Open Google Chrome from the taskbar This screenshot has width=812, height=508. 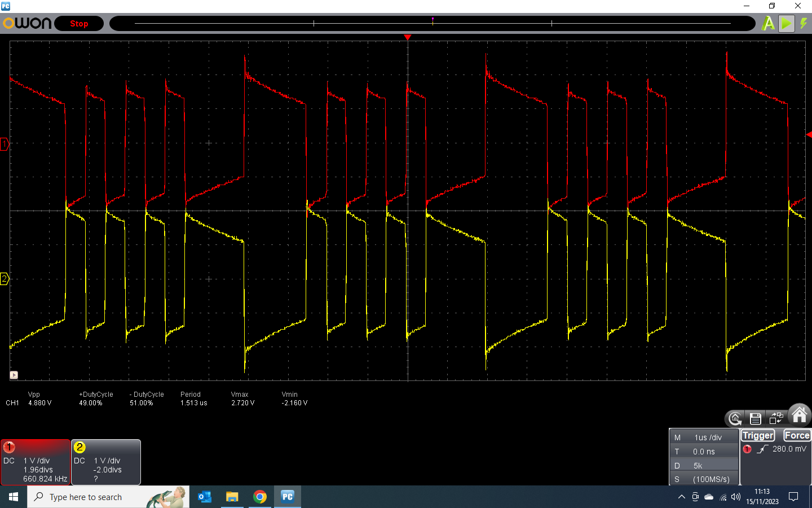[x=260, y=497]
